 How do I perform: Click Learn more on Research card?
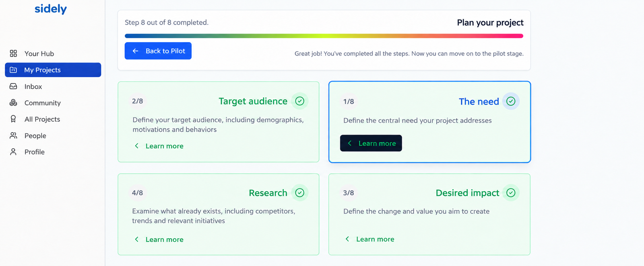[x=159, y=239]
